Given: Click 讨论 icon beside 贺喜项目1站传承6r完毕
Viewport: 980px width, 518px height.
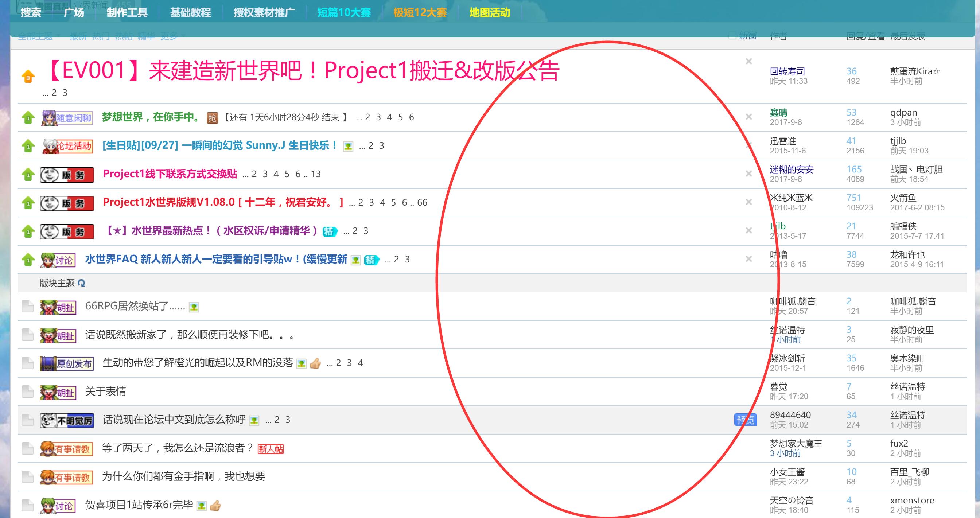Looking at the screenshot, I should click(x=58, y=506).
